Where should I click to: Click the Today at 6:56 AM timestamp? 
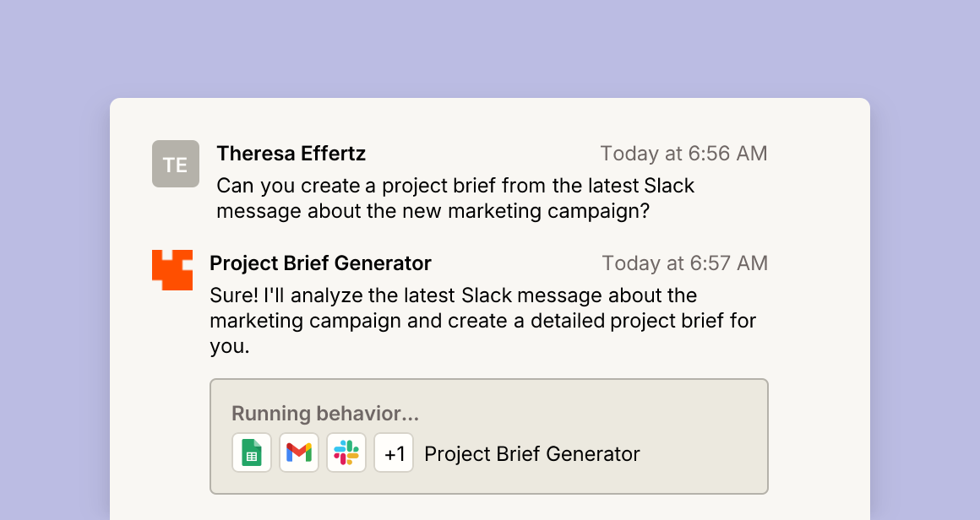683,154
